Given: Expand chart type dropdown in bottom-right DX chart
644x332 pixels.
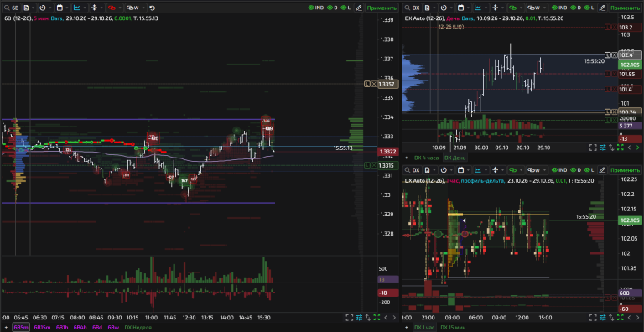Looking at the screenshot, I should tap(486, 170).
